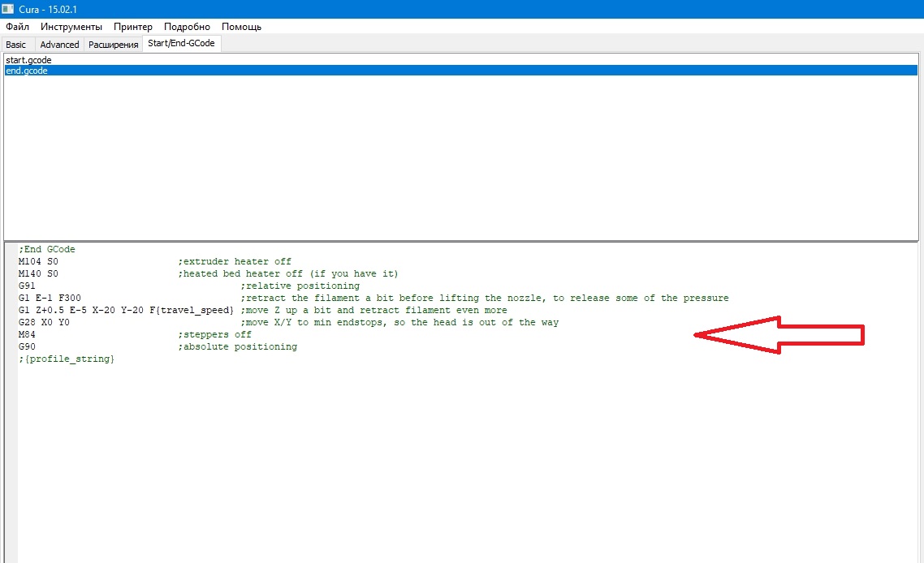Open the Инструменты menu
This screenshot has width=924, height=563.
click(71, 27)
